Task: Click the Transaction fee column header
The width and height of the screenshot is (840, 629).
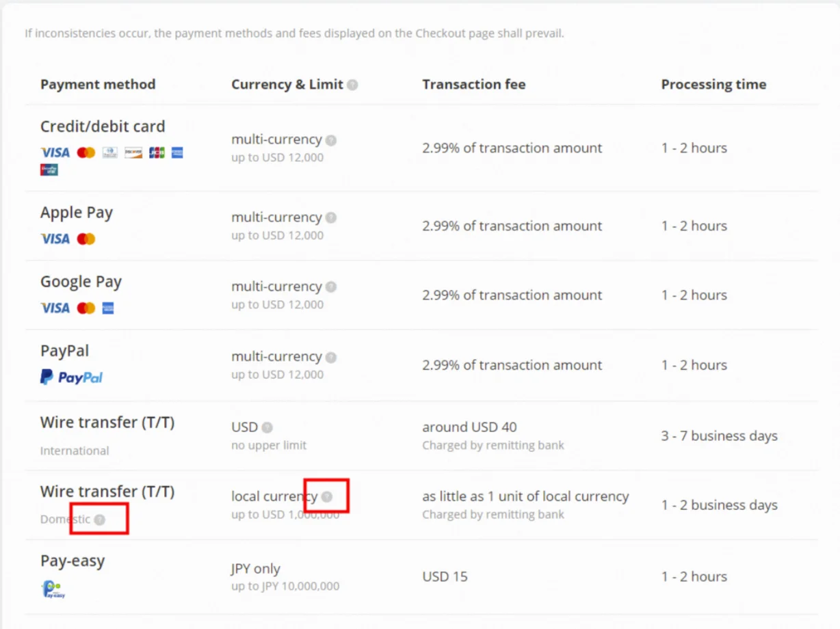Action: (473, 85)
